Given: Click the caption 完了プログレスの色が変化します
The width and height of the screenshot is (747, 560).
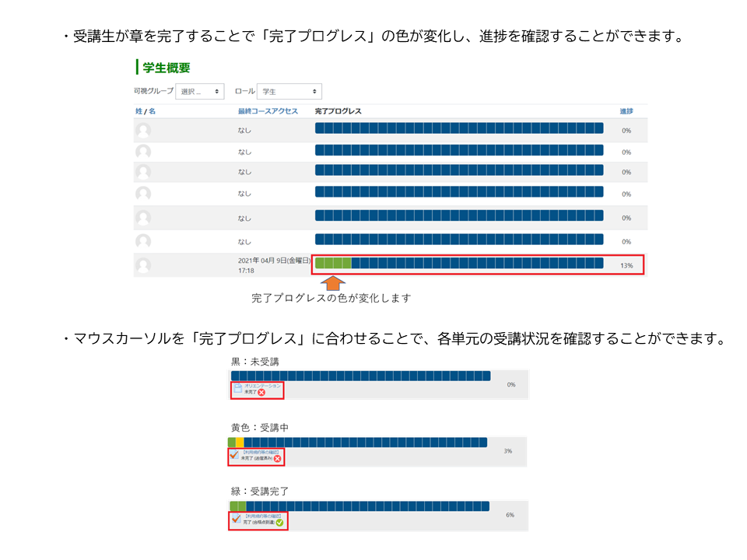Looking at the screenshot, I should [x=331, y=298].
